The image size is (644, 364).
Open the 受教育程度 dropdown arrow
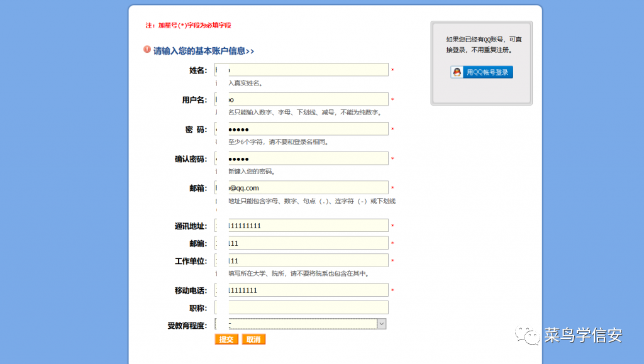click(x=382, y=324)
